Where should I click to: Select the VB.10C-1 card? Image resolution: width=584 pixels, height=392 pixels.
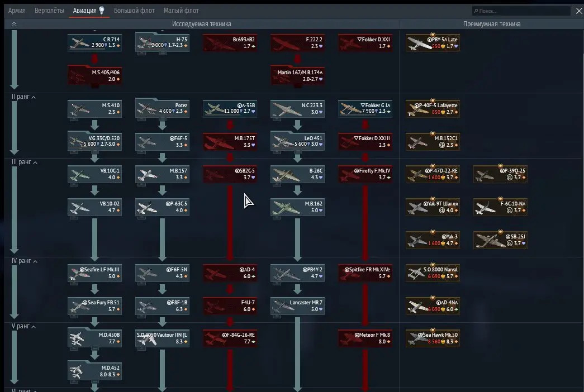(94, 174)
